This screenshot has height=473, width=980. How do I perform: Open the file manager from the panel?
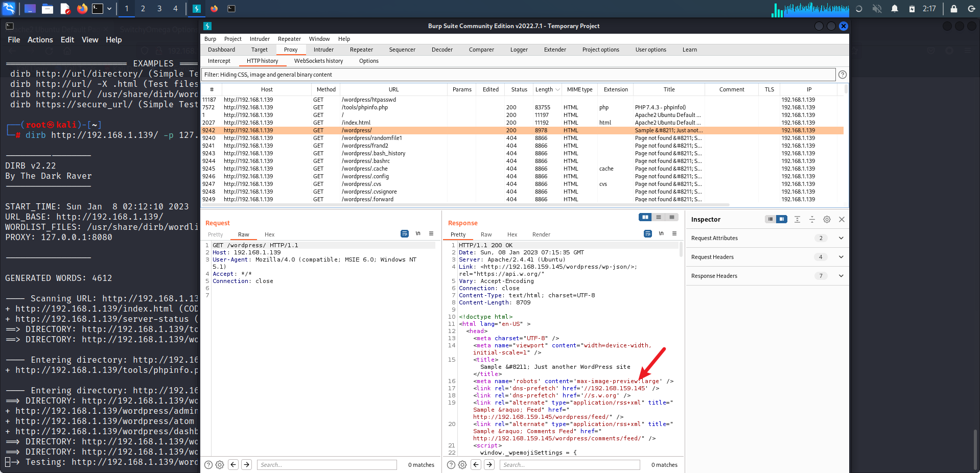(x=48, y=9)
